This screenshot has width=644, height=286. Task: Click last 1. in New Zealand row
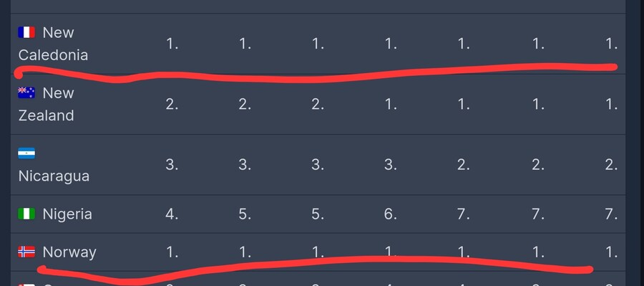click(612, 105)
